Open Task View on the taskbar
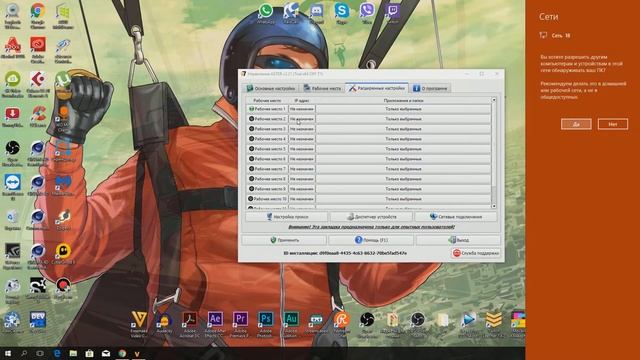This screenshot has height=360, width=640. coord(40,353)
